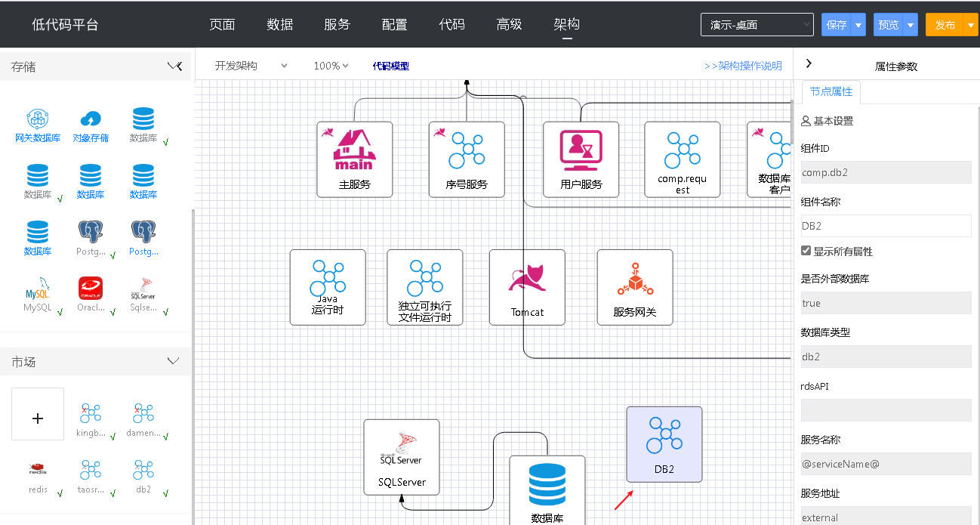Screen dimensions: 980x525
Task: Select the 服务网关 node on canvas
Action: (635, 287)
